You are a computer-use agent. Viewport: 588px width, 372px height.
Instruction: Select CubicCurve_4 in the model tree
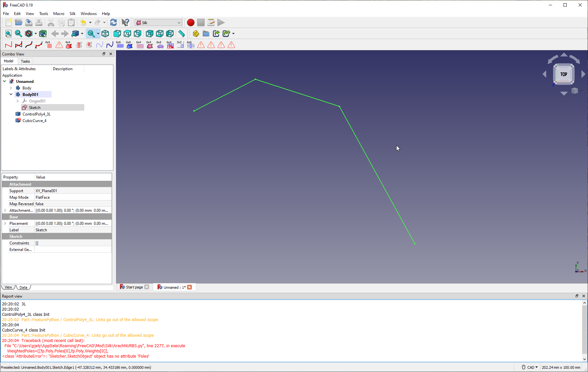pyautogui.click(x=34, y=120)
